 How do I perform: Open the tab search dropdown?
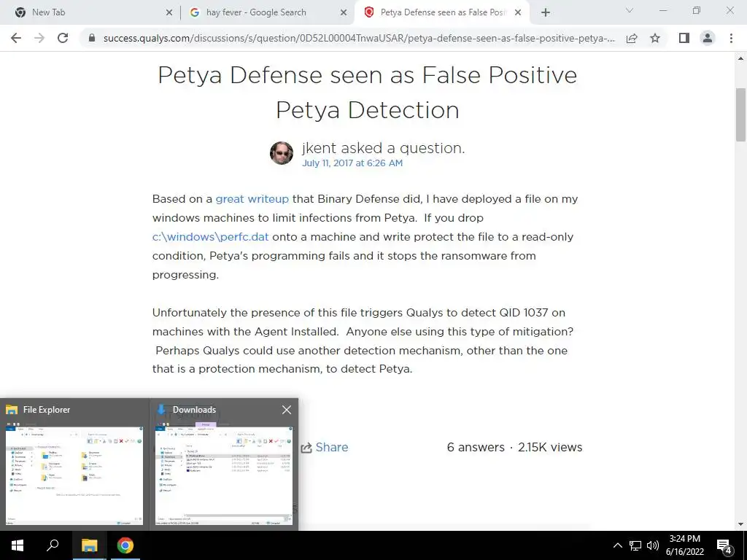click(630, 10)
